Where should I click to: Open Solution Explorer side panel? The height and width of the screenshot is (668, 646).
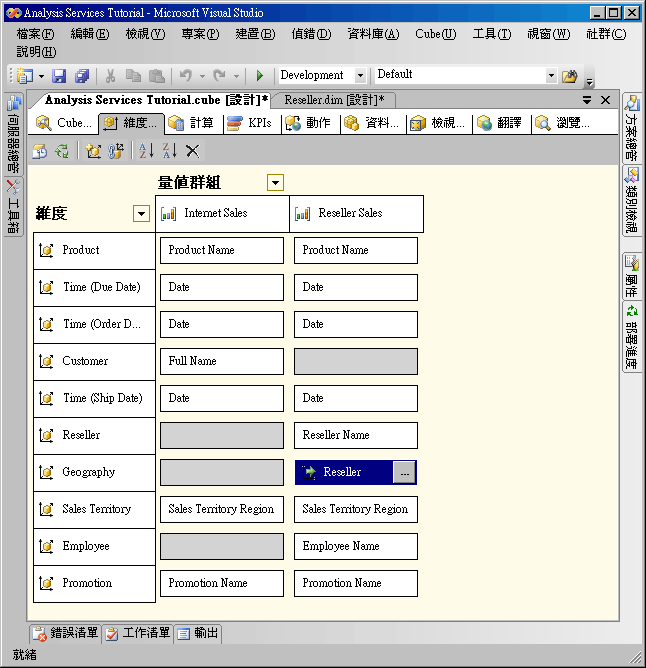[x=632, y=128]
